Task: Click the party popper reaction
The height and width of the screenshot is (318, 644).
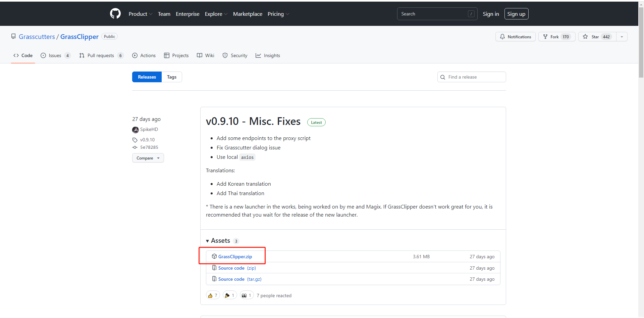Action: click(x=230, y=295)
